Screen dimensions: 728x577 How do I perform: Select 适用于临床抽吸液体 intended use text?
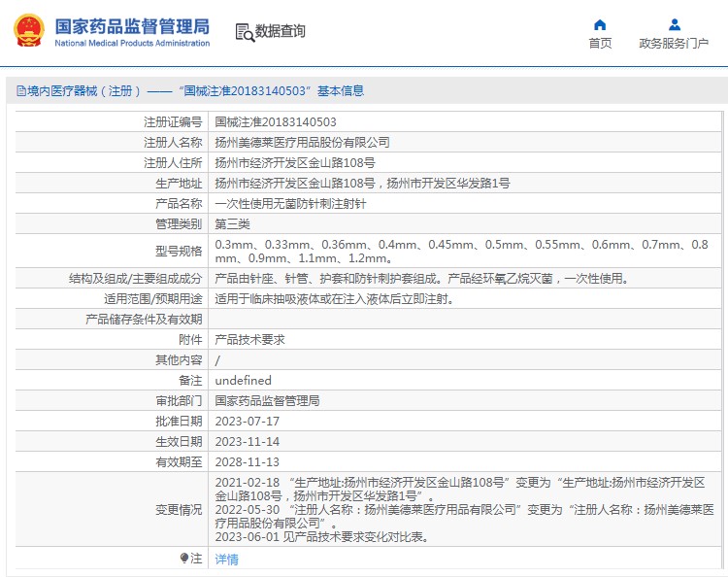[334, 299]
